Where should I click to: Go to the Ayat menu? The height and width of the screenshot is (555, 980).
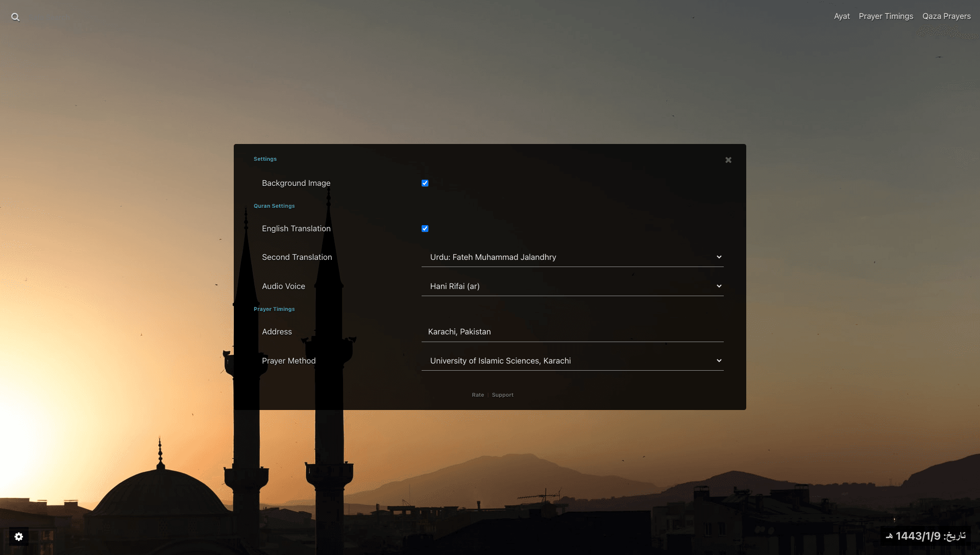(842, 16)
